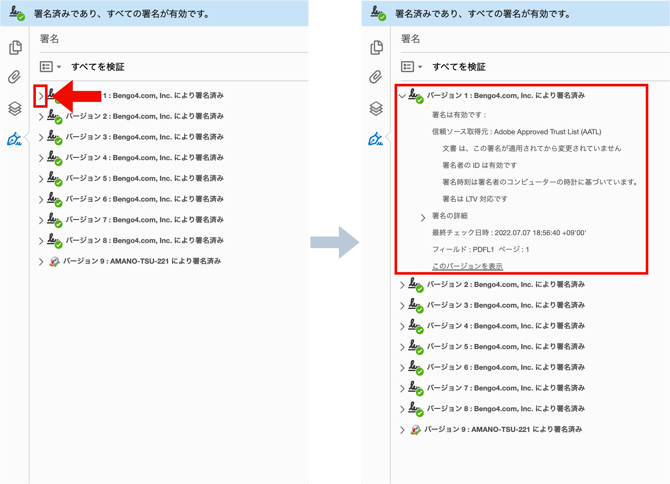This screenshot has width=670, height=484.
Task: Expand バージョン 7 chevron in right panel
Action: [x=402, y=389]
